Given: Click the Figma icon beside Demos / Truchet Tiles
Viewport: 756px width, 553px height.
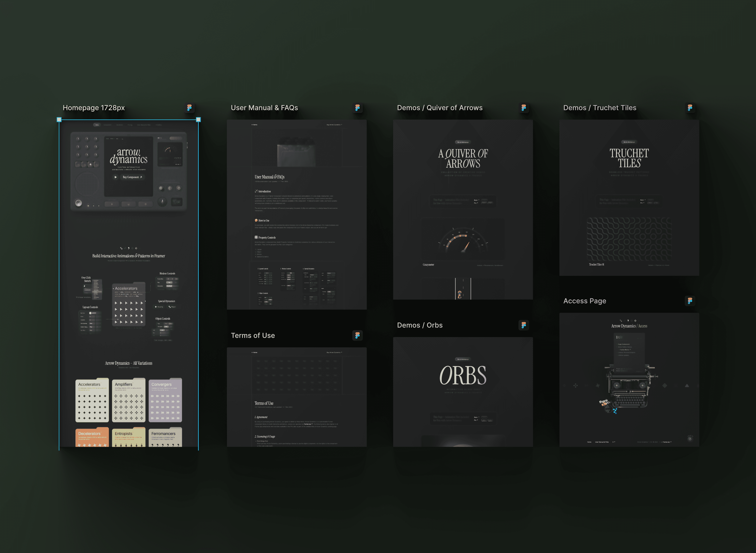Looking at the screenshot, I should (x=690, y=108).
